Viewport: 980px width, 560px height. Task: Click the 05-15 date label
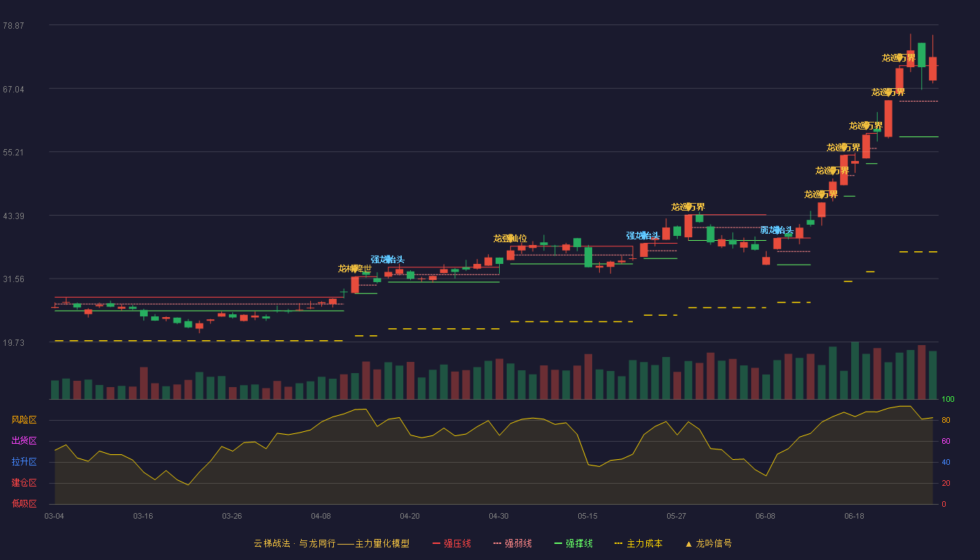click(587, 516)
